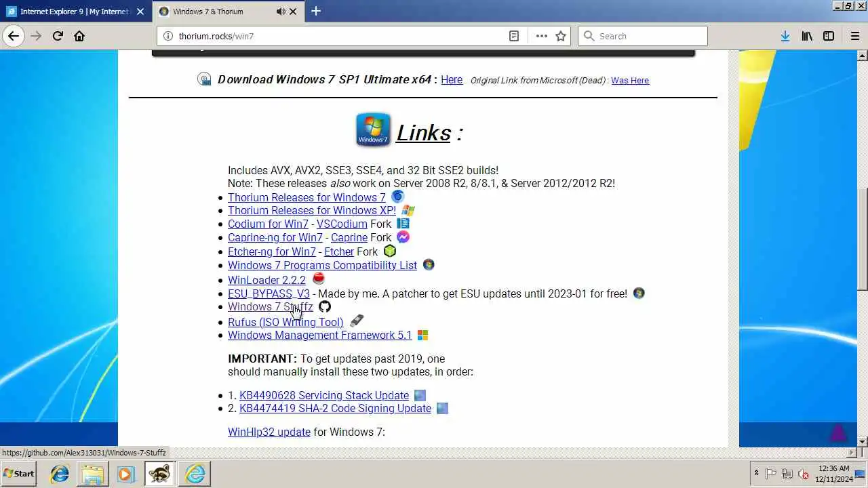Open page actions three-dot menu

click(541, 36)
